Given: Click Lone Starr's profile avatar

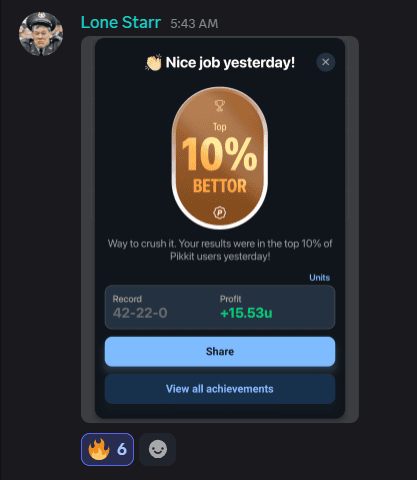Looking at the screenshot, I should coord(41,34).
